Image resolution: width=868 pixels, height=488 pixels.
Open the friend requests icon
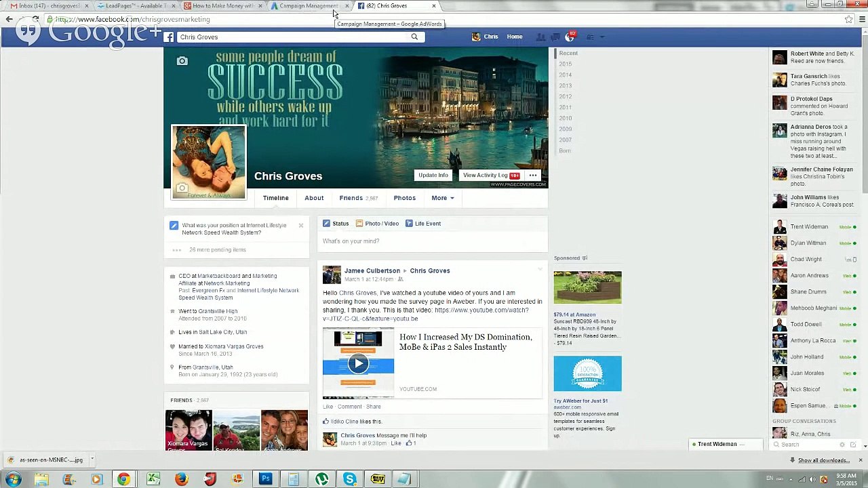(x=541, y=37)
